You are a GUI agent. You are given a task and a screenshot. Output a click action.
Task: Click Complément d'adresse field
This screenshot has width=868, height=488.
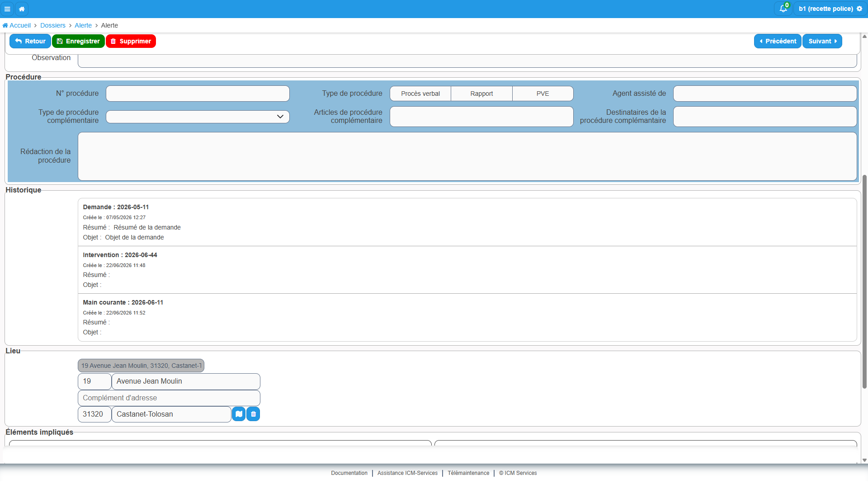(169, 398)
